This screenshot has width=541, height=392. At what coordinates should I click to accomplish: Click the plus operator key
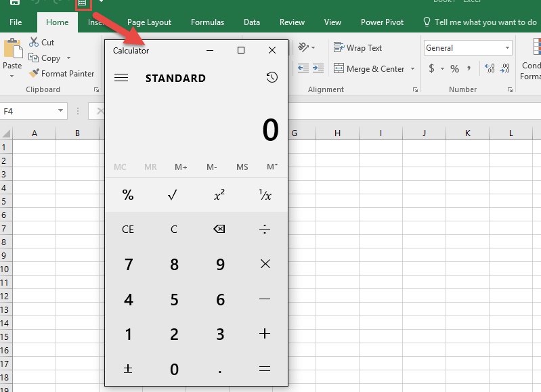265,334
